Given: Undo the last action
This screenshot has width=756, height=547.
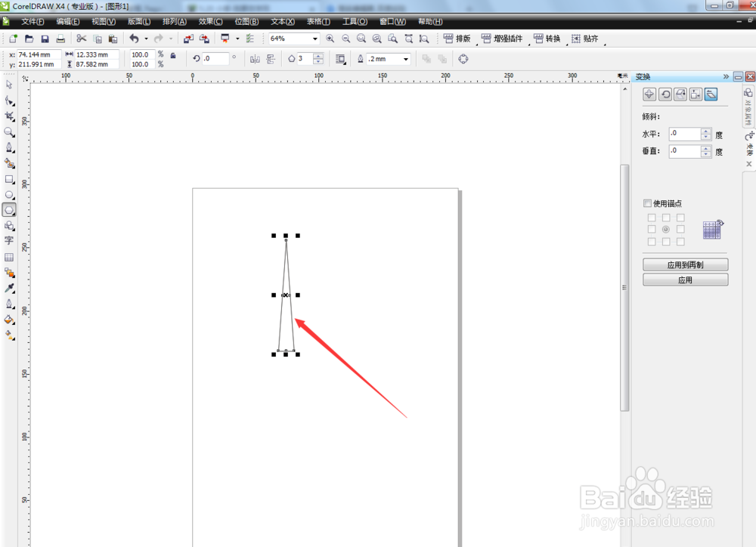Looking at the screenshot, I should coord(134,39).
